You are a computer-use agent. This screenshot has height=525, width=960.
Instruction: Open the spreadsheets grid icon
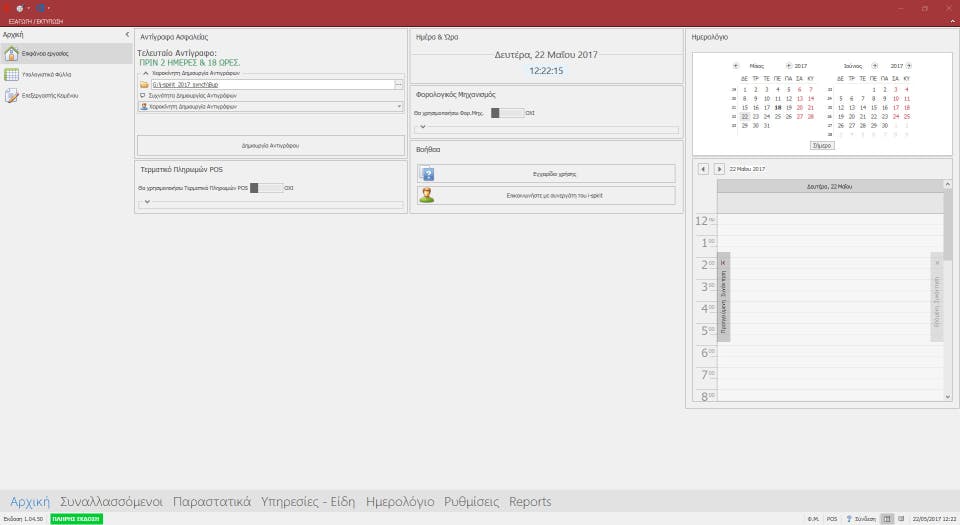11,75
